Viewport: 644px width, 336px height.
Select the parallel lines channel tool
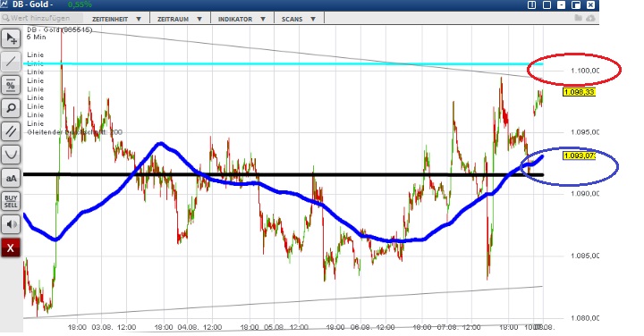point(11,131)
